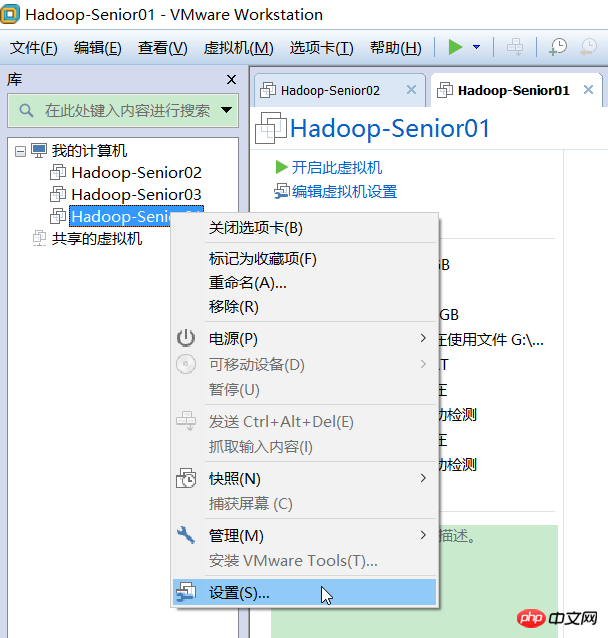Click the snapshot icon beside 快照(N)
This screenshot has height=638, width=608.
(x=186, y=478)
